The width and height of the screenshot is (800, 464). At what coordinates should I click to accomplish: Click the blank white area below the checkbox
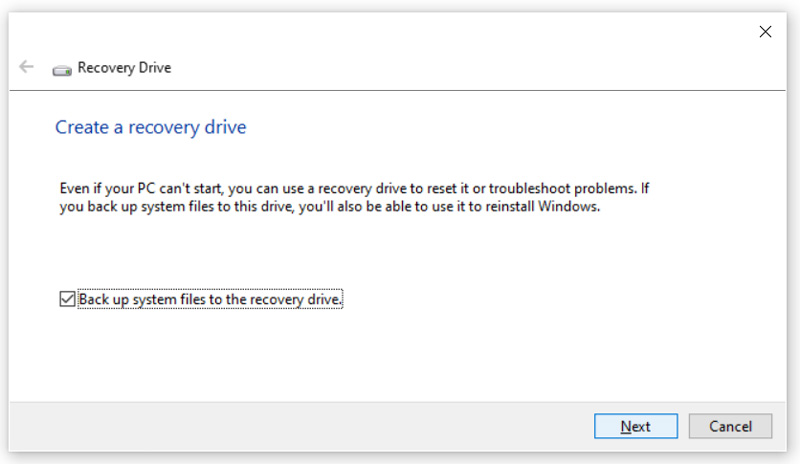(400, 355)
